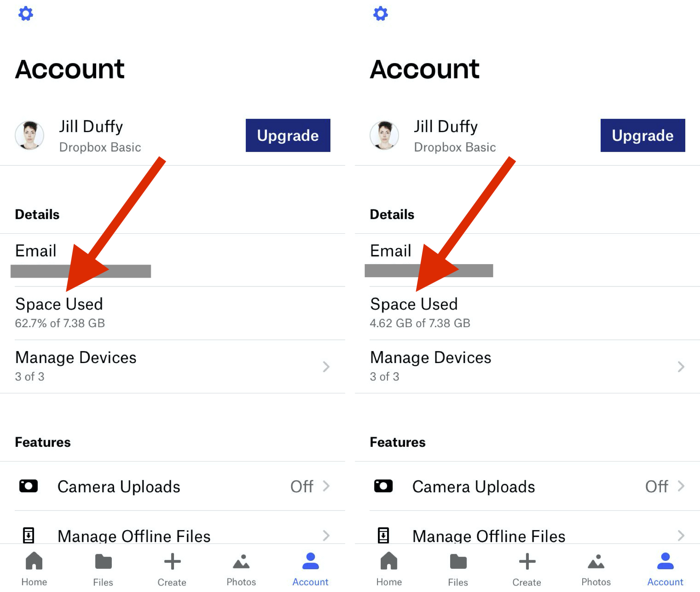The image size is (700, 592).
Task: Tap Space Used showing 4.62 GB of 7.38 GB
Action: (x=527, y=313)
